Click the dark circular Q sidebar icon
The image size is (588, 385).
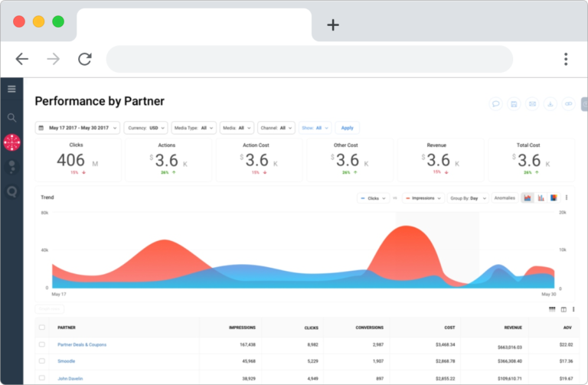click(x=12, y=192)
